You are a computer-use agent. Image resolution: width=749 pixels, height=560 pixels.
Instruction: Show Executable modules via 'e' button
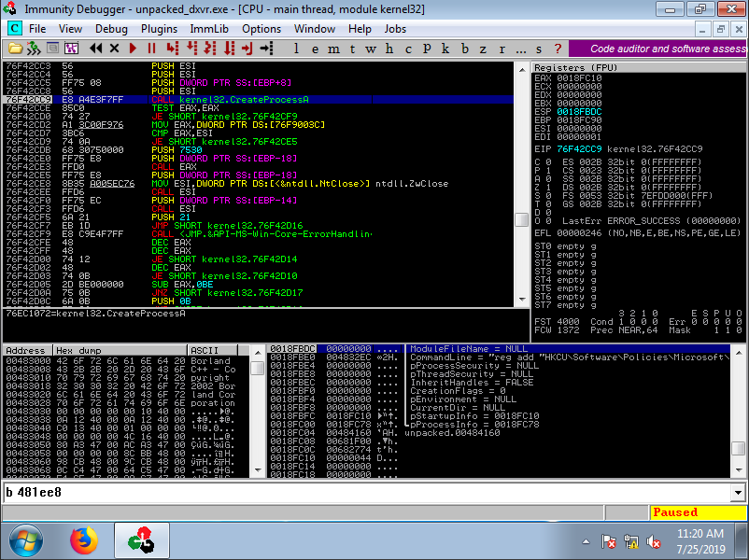coord(316,49)
